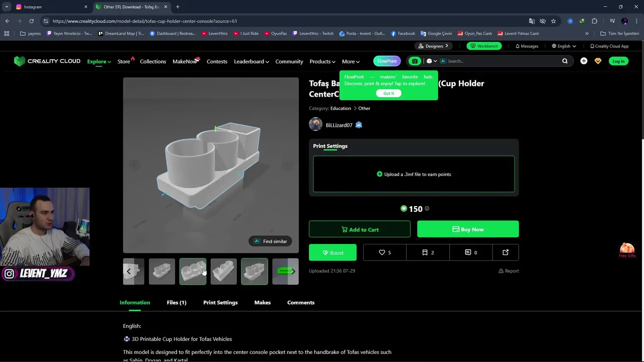The height and width of the screenshot is (362, 644).
Task: Open Contests in the navigation
Action: pyautogui.click(x=217, y=61)
